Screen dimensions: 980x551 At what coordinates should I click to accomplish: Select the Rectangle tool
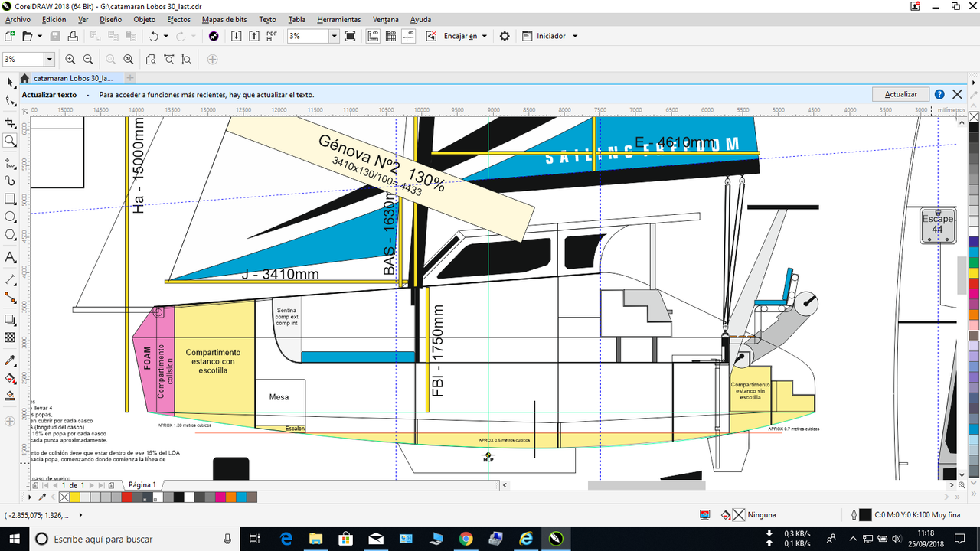tap(10, 199)
